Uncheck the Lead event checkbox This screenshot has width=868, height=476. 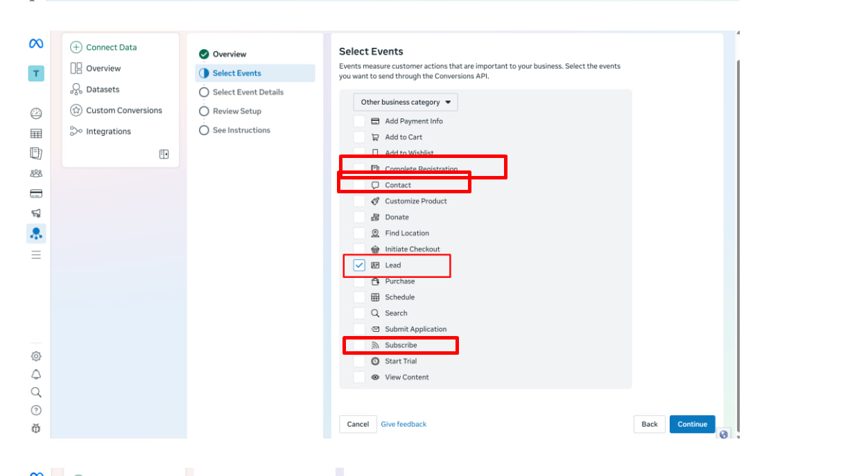[x=359, y=265]
